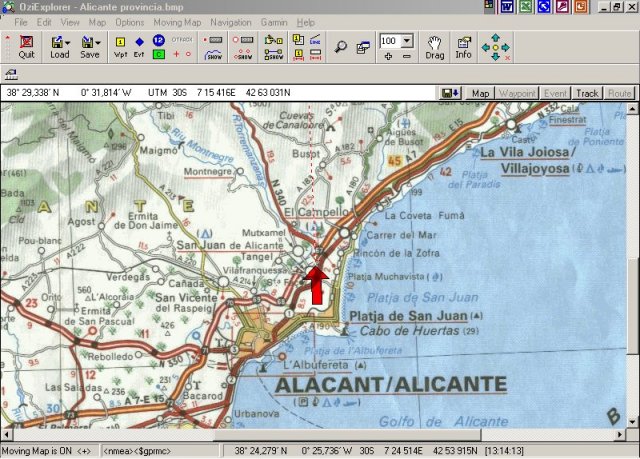Expand the Load dropdown arrow
The width and height of the screenshot is (640, 459).
pos(68,43)
